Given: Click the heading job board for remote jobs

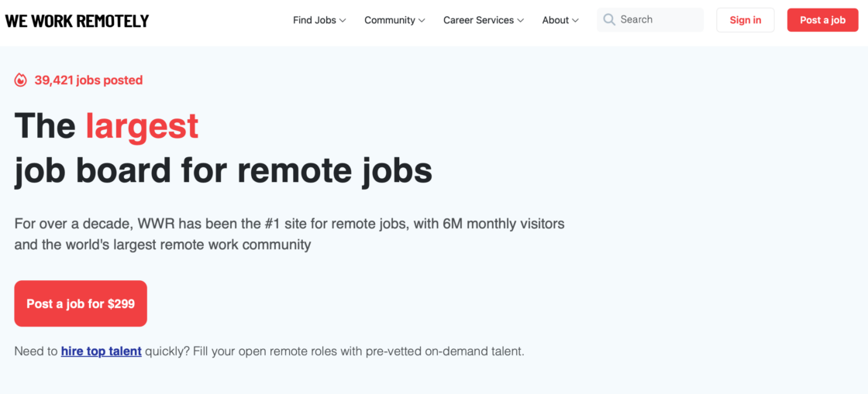Looking at the screenshot, I should 223,170.
